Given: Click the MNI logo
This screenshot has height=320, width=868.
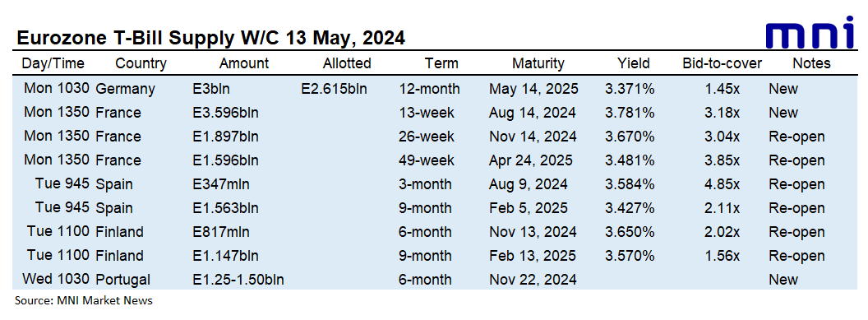Looking at the screenshot, I should click(x=810, y=33).
